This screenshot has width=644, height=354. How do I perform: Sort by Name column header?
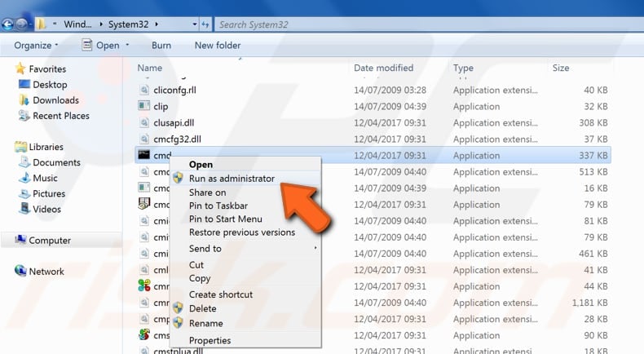(149, 68)
